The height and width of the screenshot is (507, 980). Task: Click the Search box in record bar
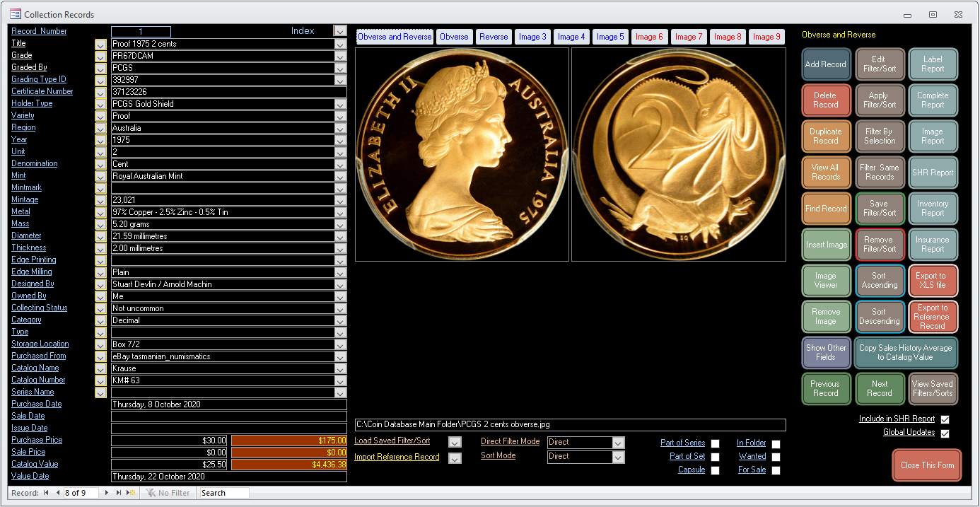tap(224, 493)
